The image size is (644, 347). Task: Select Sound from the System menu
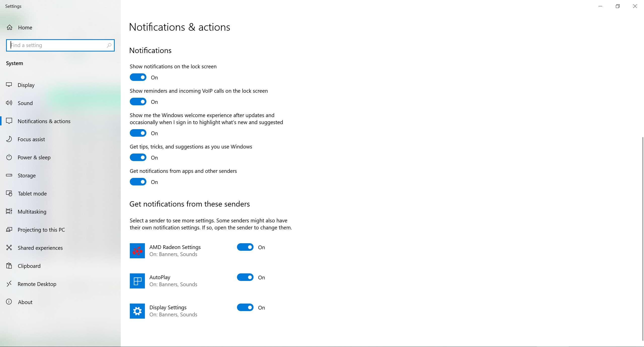(x=24, y=103)
